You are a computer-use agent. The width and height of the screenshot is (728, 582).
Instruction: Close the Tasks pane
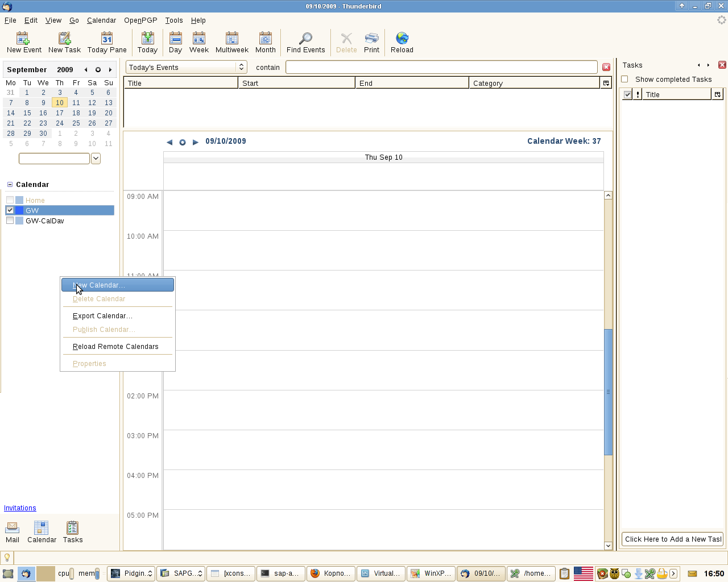point(722,65)
